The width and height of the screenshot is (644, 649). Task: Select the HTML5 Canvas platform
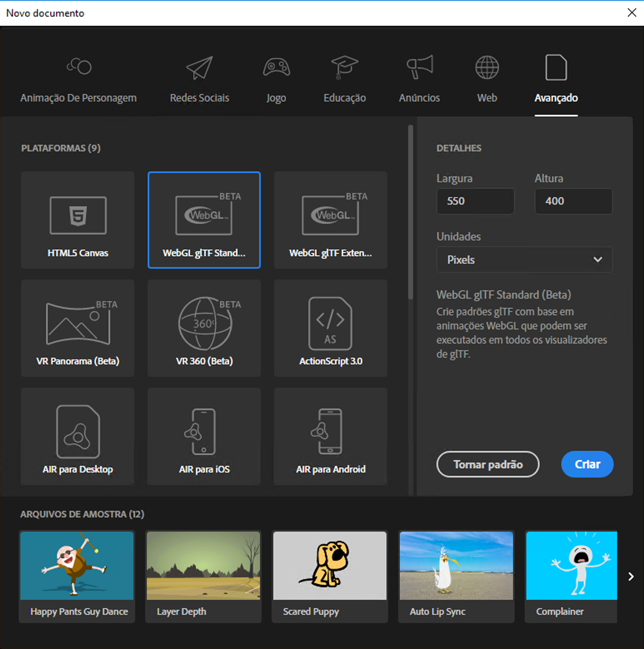77,219
